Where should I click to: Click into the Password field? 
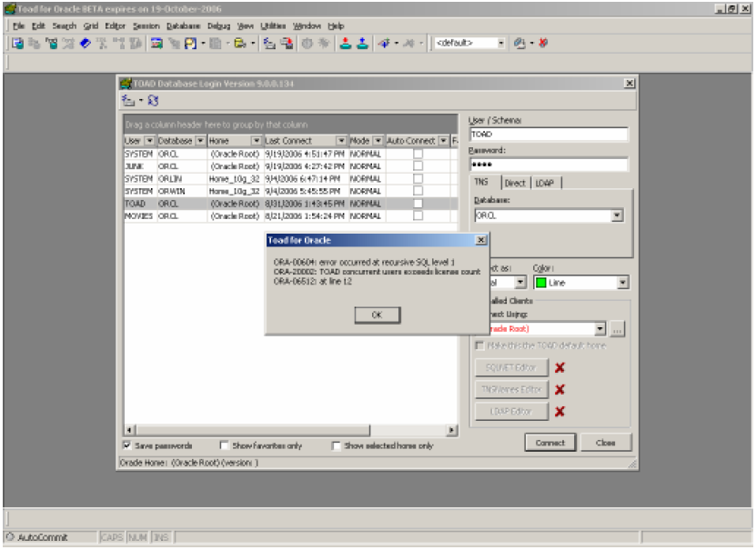coord(549,165)
